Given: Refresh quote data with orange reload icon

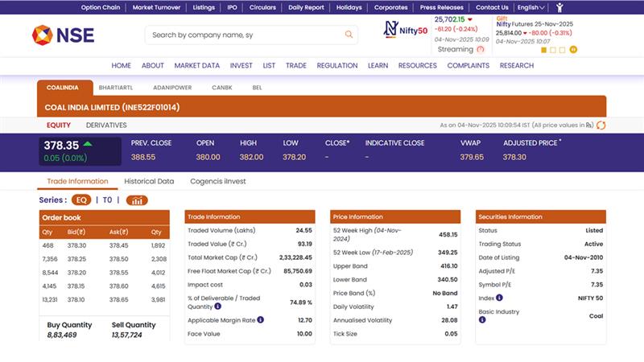Looking at the screenshot, I should click(601, 125).
